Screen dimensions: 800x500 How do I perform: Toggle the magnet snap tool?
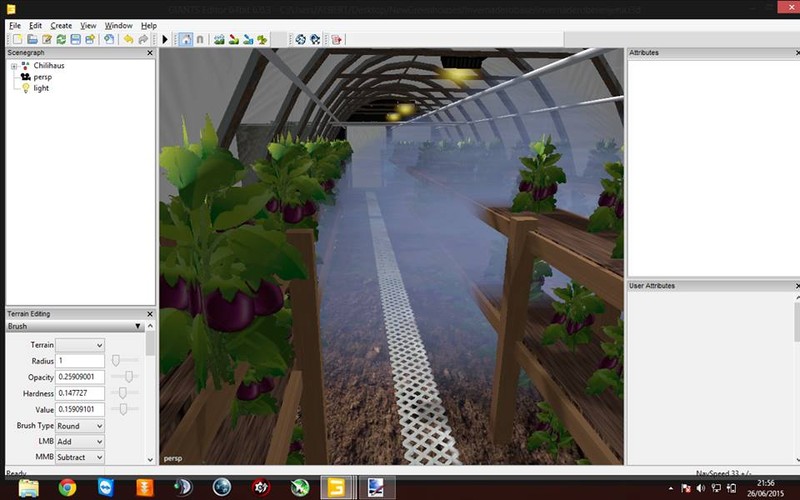(200, 39)
